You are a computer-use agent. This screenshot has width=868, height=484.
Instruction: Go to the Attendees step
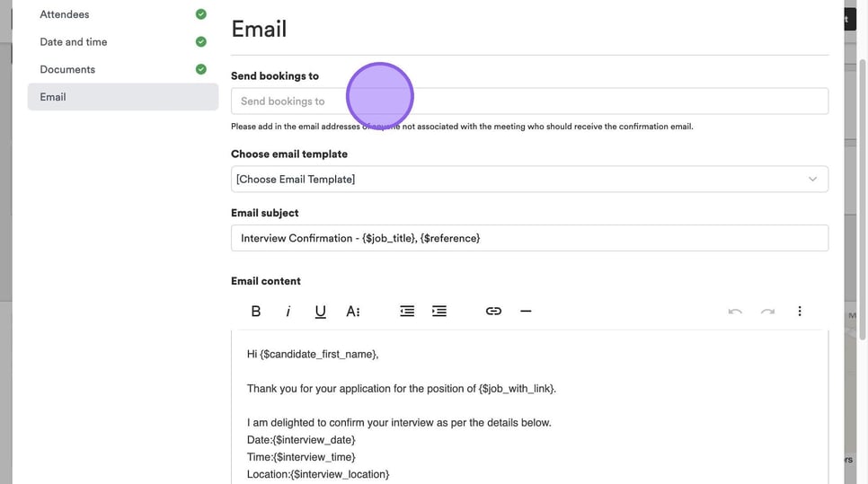tap(65, 14)
